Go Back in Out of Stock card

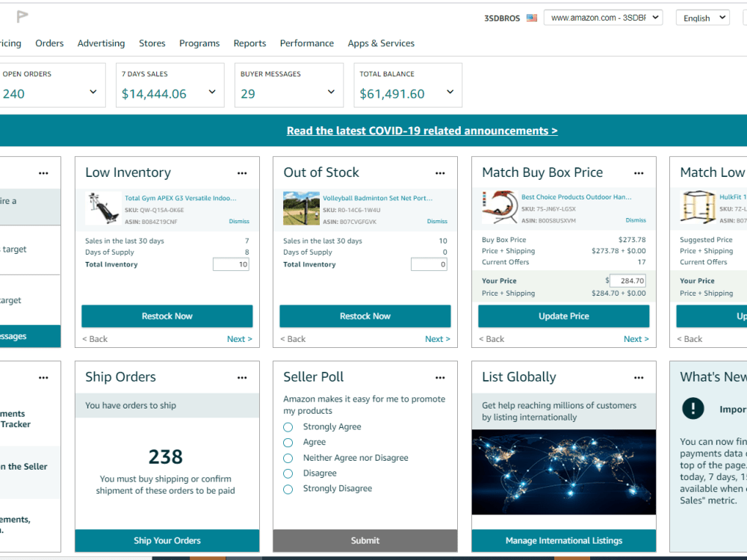pos(293,339)
